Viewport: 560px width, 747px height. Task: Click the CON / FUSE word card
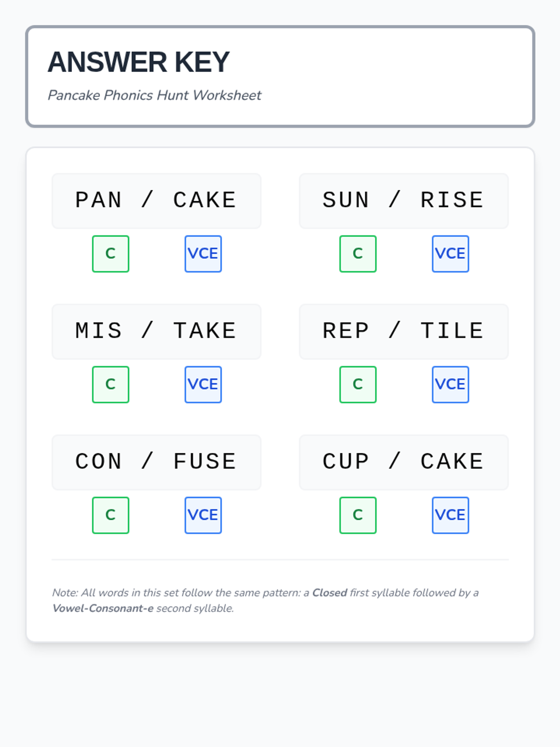pos(156,462)
